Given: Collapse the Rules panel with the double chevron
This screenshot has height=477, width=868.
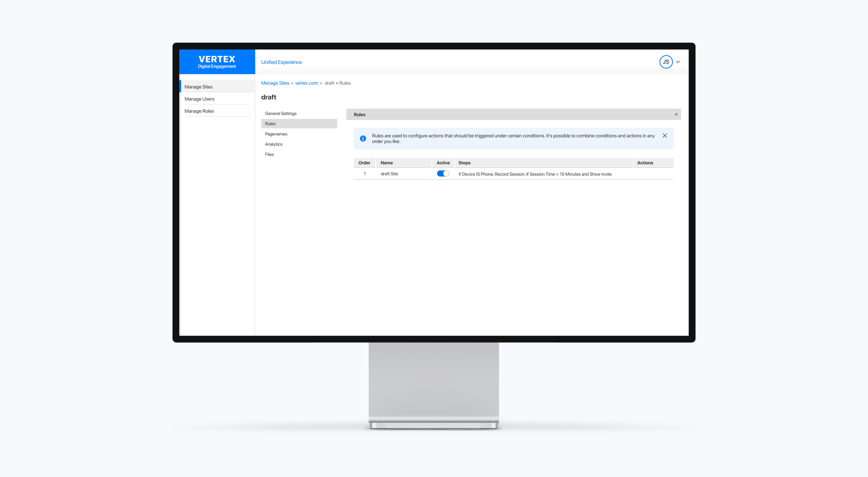Looking at the screenshot, I should [676, 114].
